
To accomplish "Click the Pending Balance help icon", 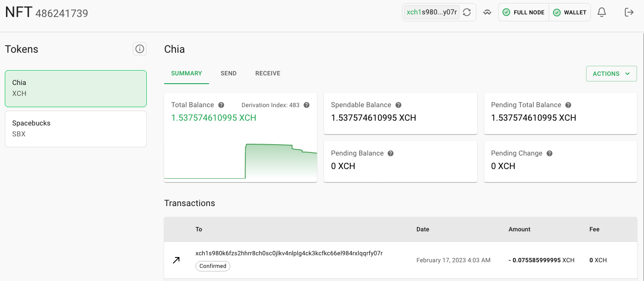I will (390, 153).
